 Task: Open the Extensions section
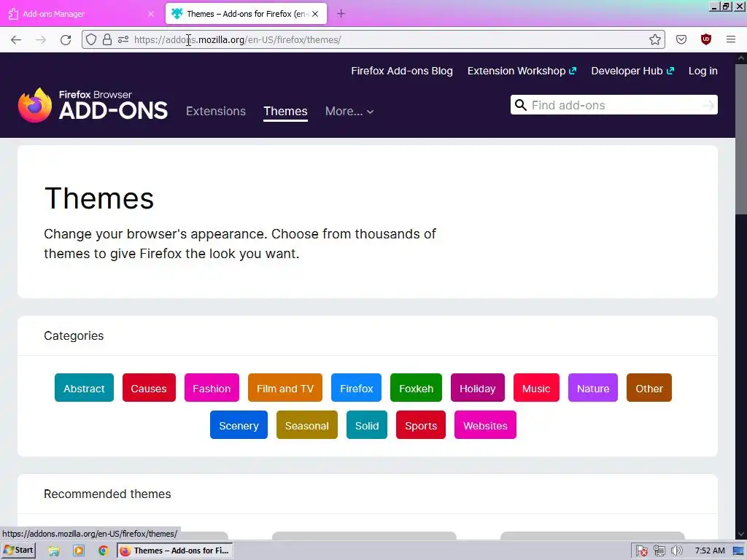click(216, 111)
